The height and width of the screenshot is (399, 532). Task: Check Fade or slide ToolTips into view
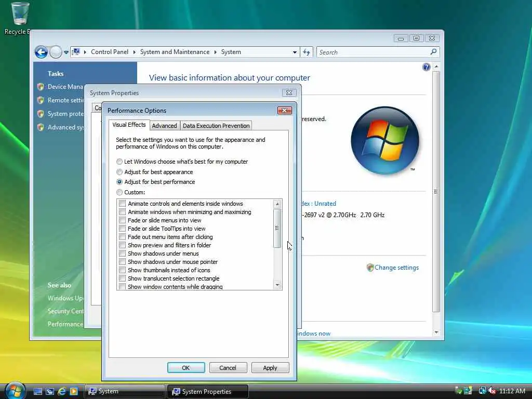point(122,229)
